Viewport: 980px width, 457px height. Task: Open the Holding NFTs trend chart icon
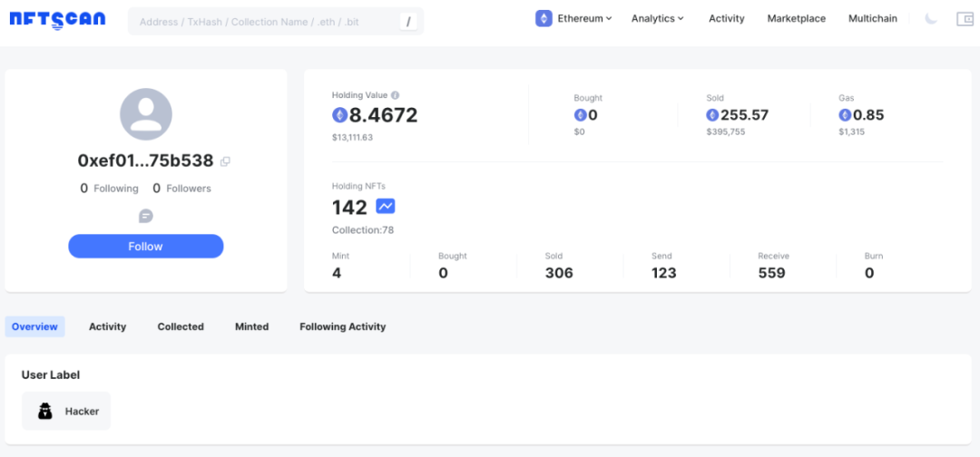click(x=385, y=206)
